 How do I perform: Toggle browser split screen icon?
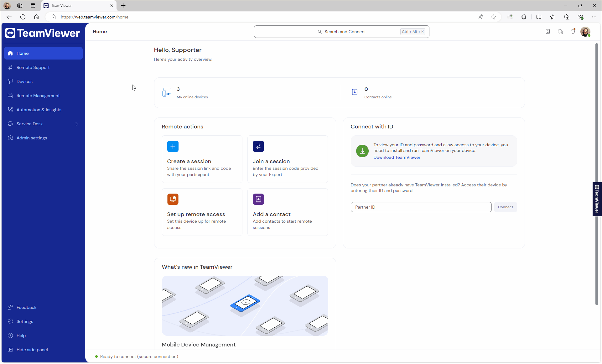tap(539, 17)
